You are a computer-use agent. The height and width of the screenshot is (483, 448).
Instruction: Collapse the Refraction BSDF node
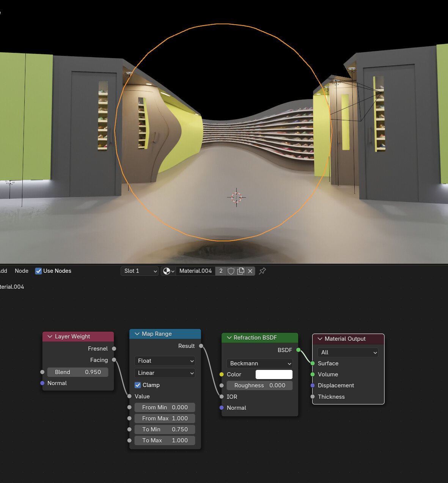[x=229, y=338]
